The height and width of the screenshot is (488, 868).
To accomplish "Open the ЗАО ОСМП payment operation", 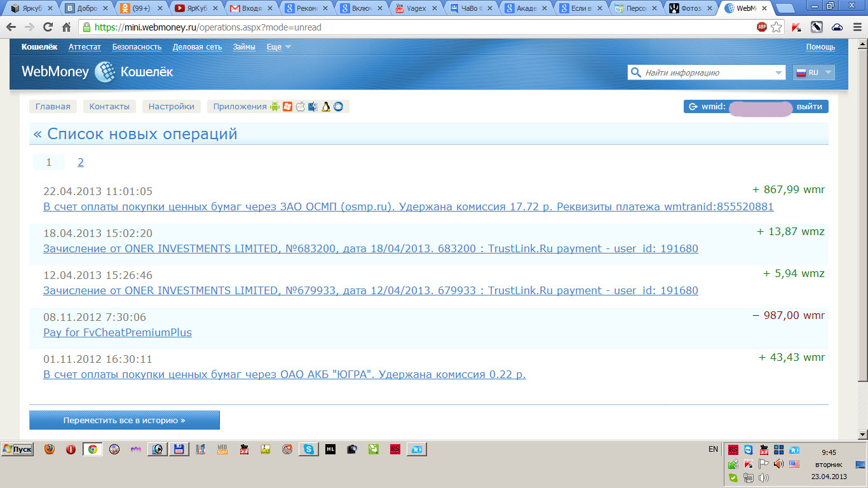I will pos(408,207).
